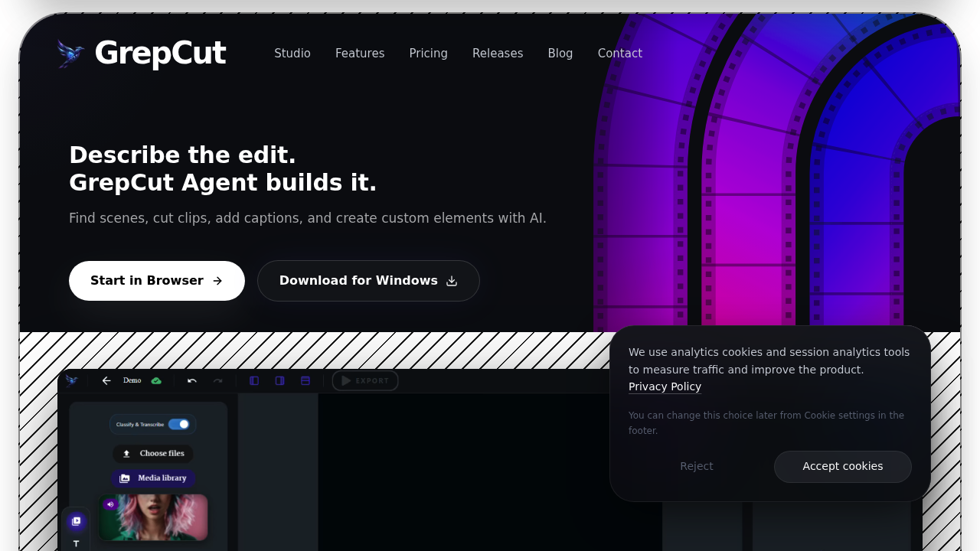Click the Demo project name
The width and height of the screenshot is (980, 551).
[x=132, y=380]
